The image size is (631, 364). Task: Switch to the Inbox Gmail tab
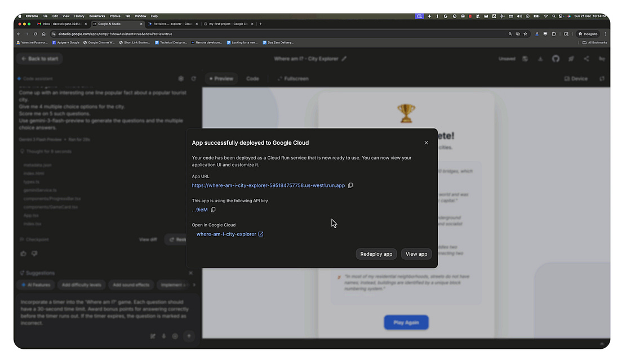click(x=61, y=24)
